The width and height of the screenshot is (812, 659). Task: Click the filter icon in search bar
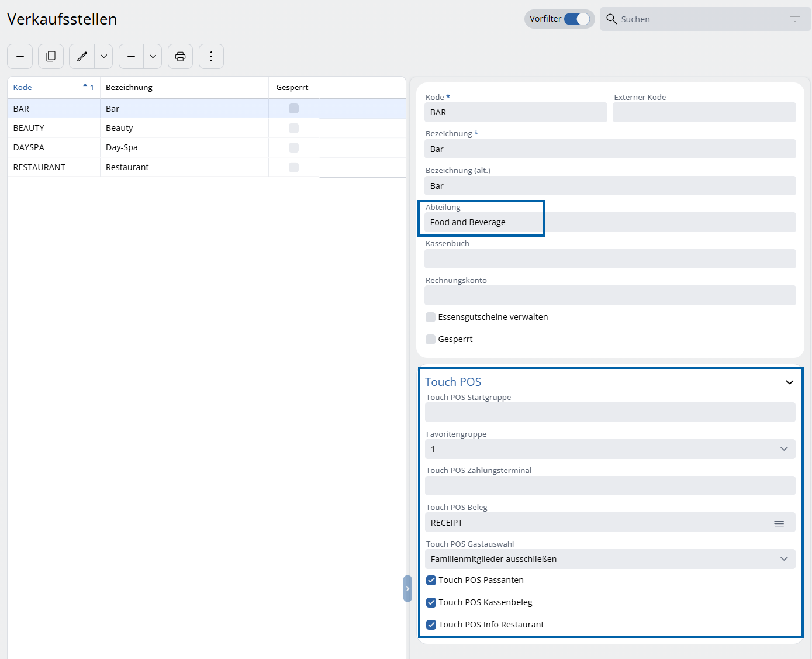click(794, 19)
